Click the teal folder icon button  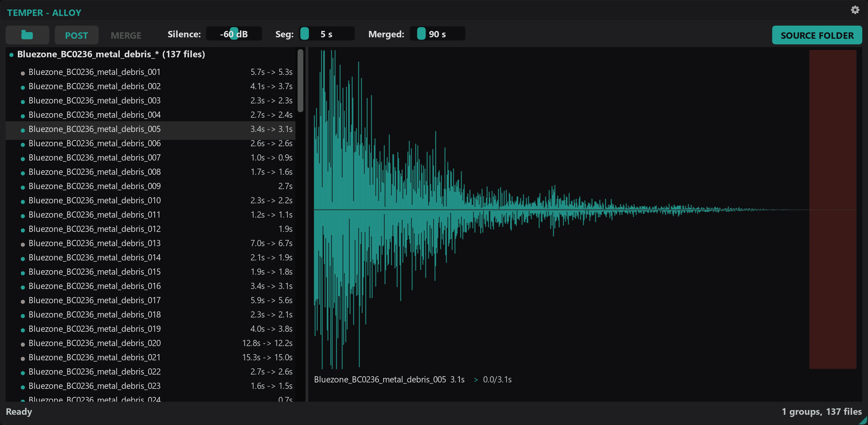pos(27,35)
